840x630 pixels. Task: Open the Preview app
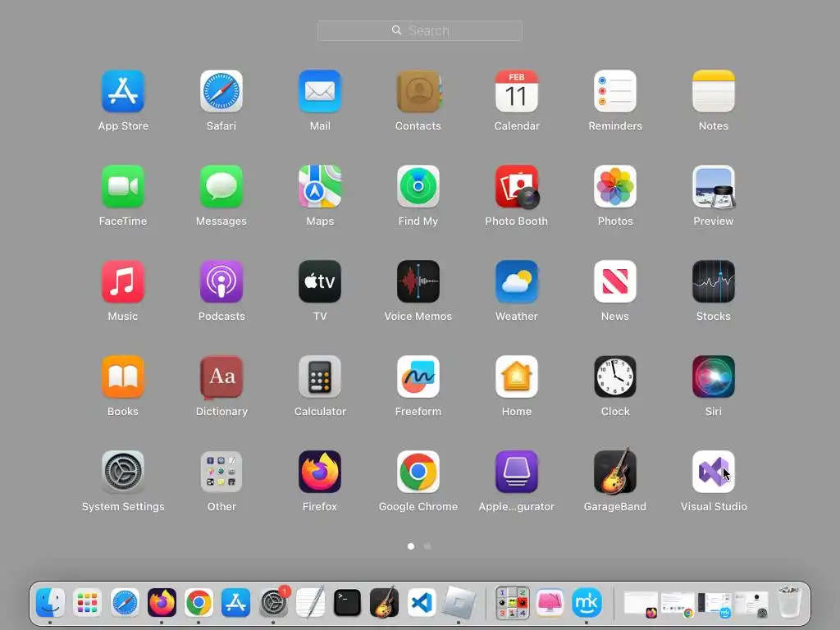[x=714, y=186]
